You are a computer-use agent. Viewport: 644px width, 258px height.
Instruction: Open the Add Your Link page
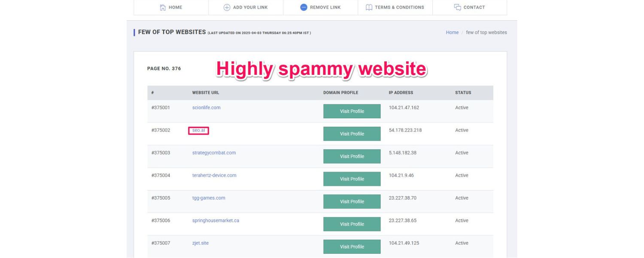tap(251, 7)
